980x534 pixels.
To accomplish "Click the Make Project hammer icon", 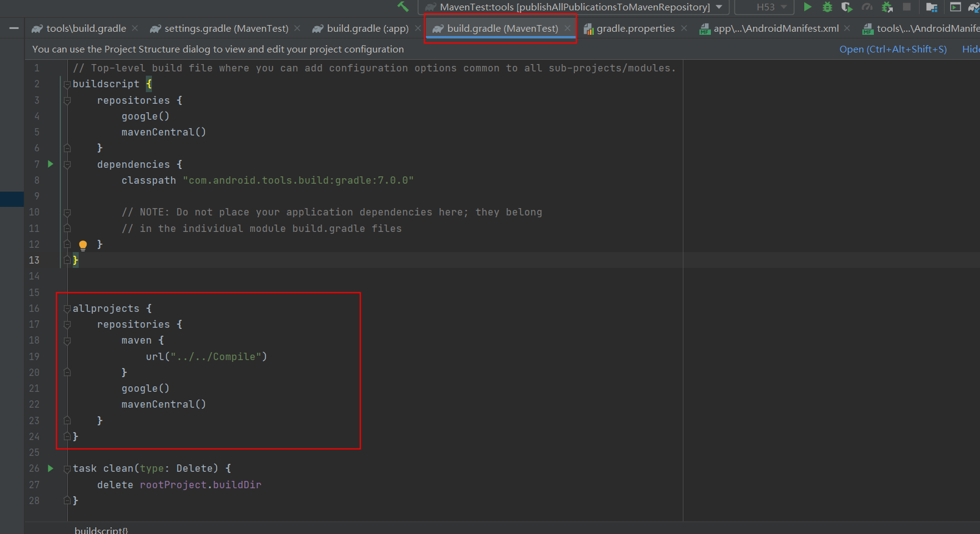I will pos(403,7).
